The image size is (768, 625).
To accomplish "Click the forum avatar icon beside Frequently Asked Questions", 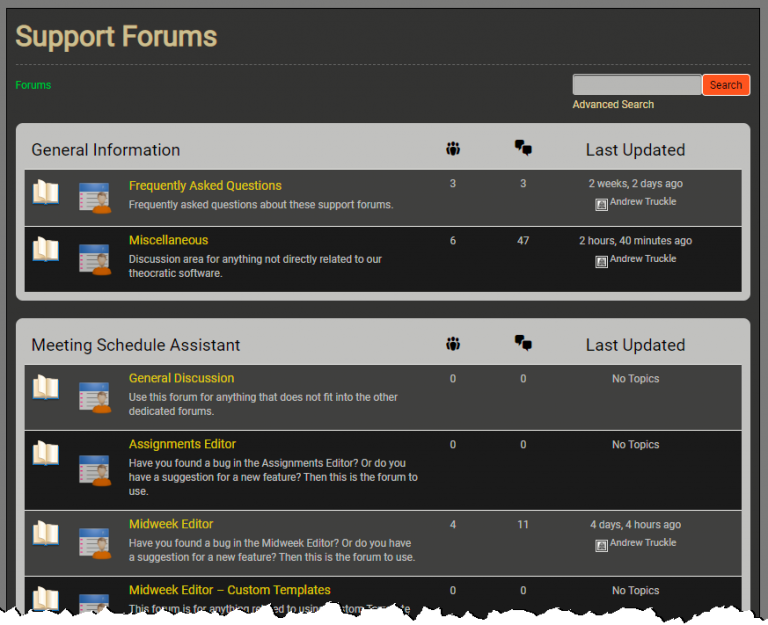I will (95, 197).
